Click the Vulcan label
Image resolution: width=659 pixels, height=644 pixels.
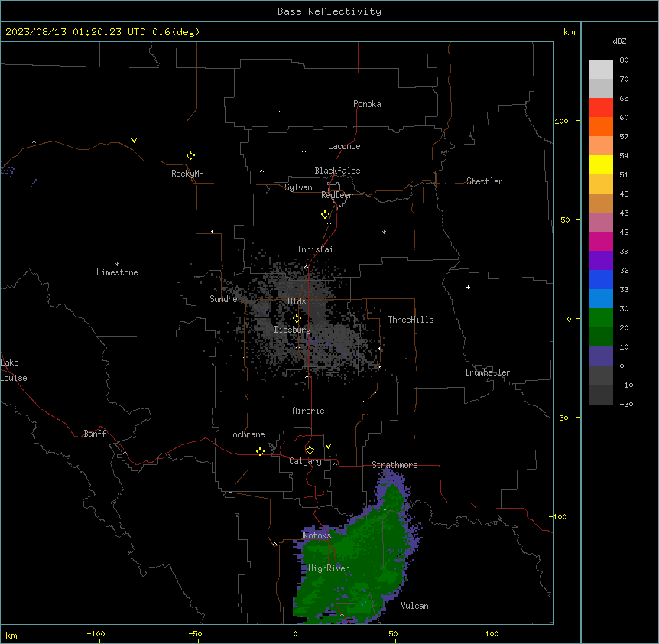click(414, 606)
